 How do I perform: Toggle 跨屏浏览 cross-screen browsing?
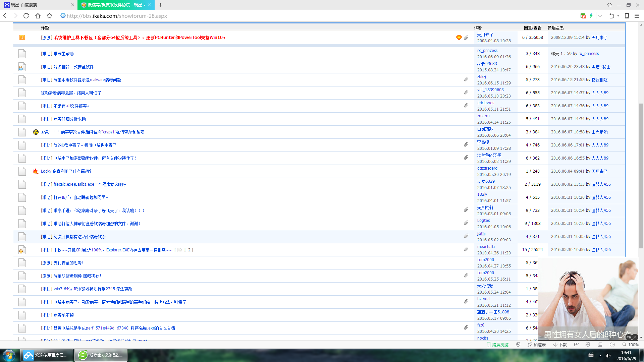click(497, 345)
